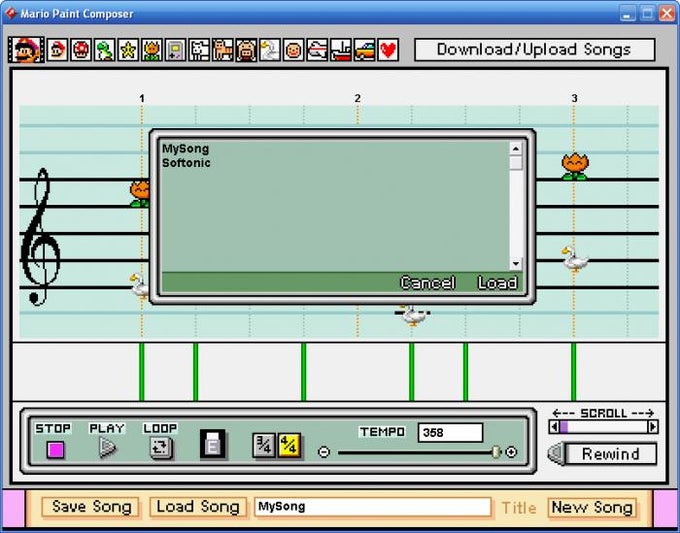Click measure number 1 above the staff

coord(142,98)
